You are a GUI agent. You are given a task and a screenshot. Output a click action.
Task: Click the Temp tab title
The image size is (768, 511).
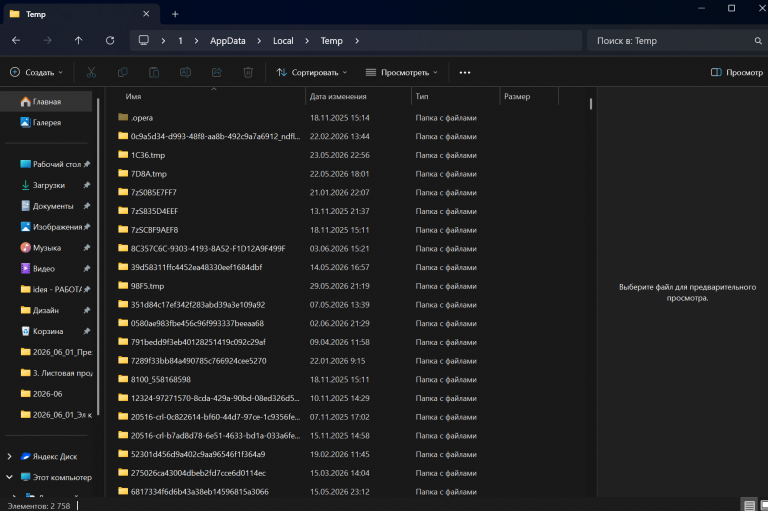36,14
